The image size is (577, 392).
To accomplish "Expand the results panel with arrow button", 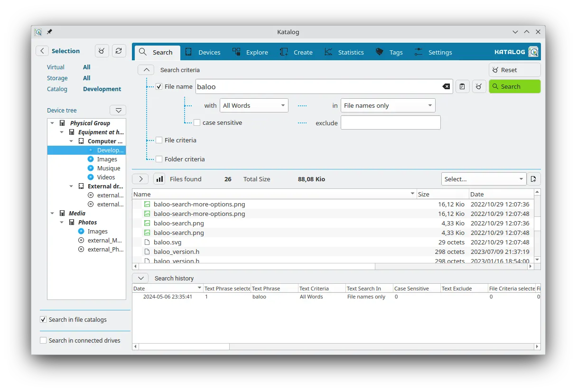I will 140,179.
